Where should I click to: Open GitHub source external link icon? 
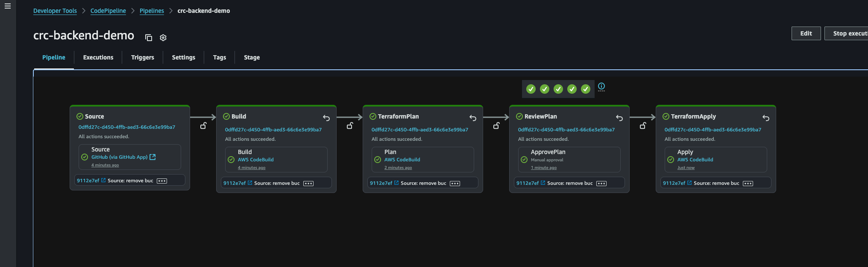click(152, 157)
